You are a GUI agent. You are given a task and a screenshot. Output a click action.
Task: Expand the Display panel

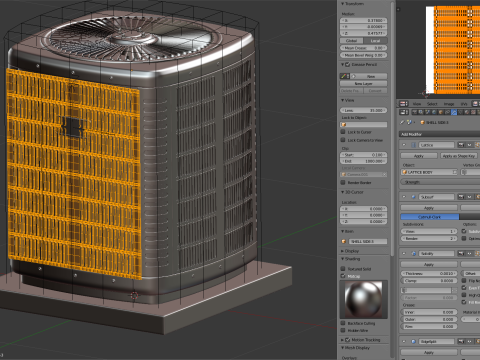coord(342,251)
